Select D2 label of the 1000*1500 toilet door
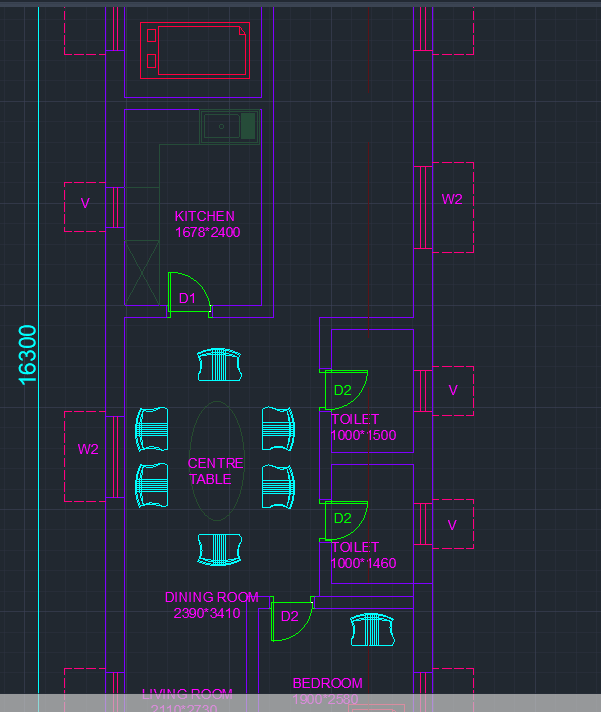Screen dimensions: 601x712 click(x=342, y=391)
